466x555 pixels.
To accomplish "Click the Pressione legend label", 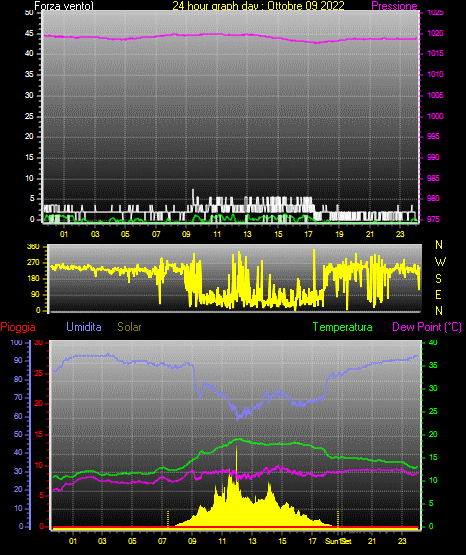I will point(394,6).
